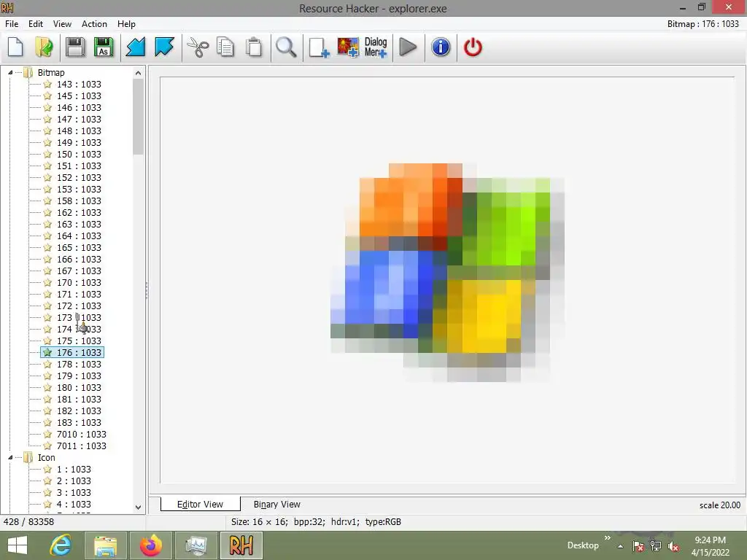747x560 pixels.
Task: Select icon resource 1 : 1033
Action: 74,470
